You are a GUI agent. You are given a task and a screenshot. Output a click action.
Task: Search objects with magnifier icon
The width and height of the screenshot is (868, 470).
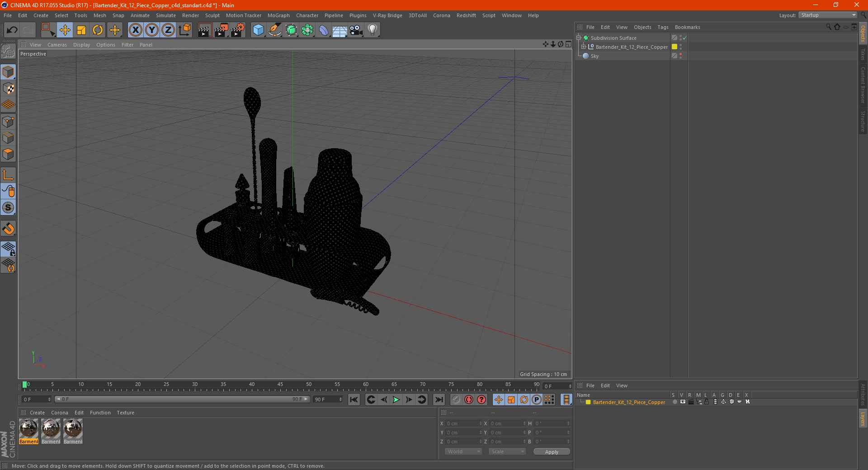[x=829, y=27]
